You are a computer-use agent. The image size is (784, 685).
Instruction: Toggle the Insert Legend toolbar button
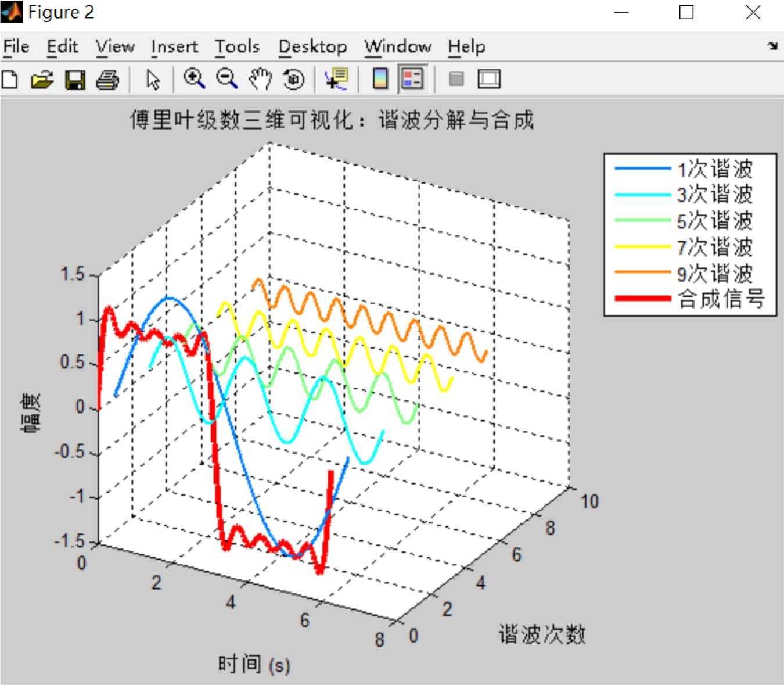(412, 78)
